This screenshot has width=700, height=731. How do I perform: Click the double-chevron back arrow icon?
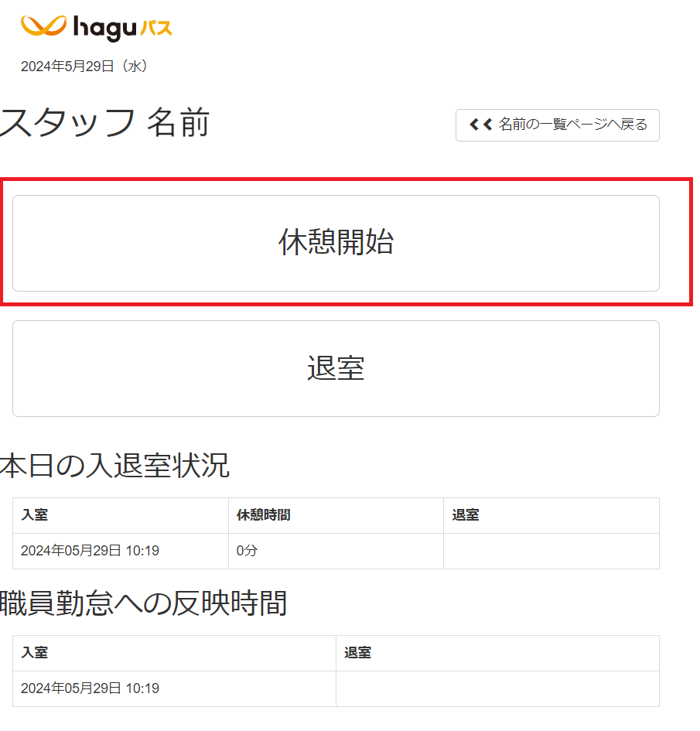click(480, 125)
